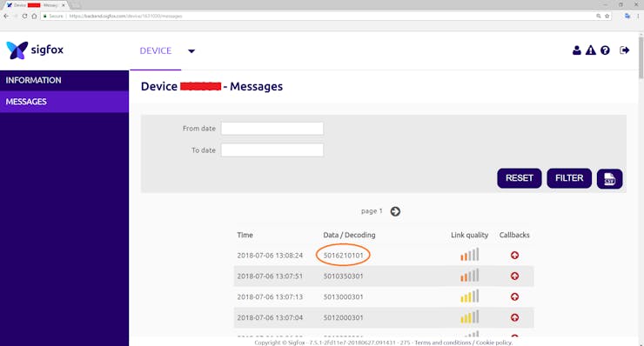The image size is (644, 346).
Task: Go to next page arrow beside page 1
Action: coord(395,211)
